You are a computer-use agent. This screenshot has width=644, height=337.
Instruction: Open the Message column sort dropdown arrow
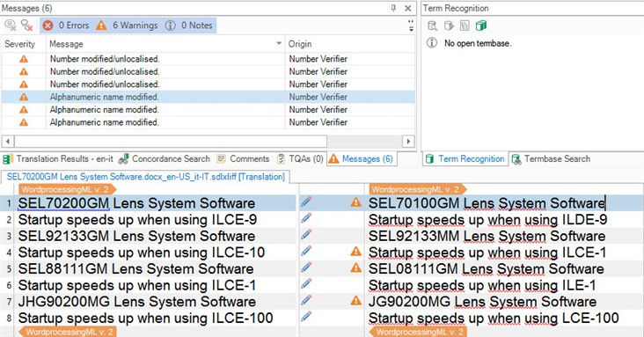click(x=279, y=44)
